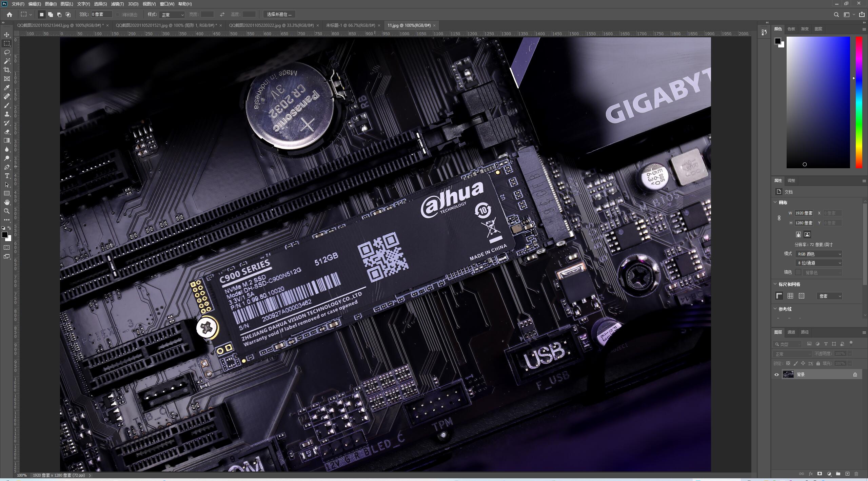
Task: Select the Frame tool
Action: (7, 79)
